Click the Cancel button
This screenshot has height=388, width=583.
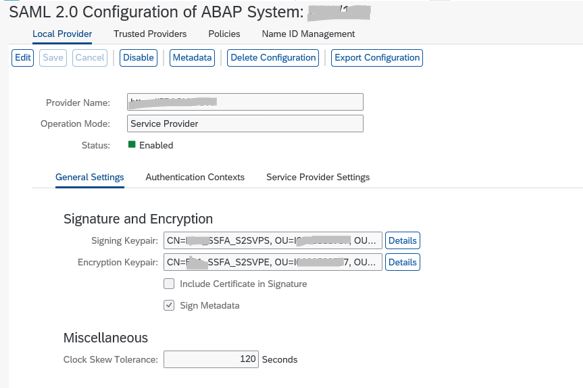(90, 58)
